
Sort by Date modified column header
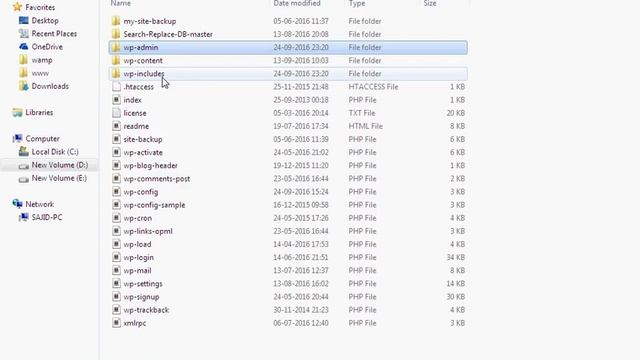[x=297, y=3]
